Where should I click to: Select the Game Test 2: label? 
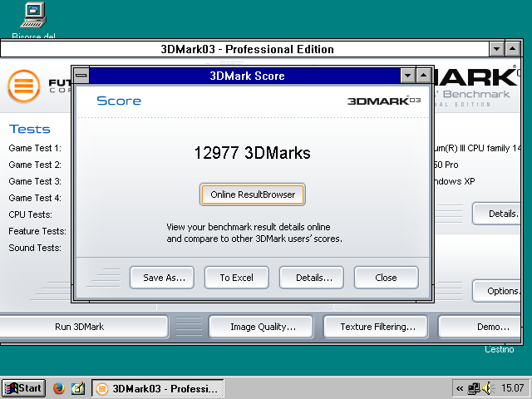(35, 165)
